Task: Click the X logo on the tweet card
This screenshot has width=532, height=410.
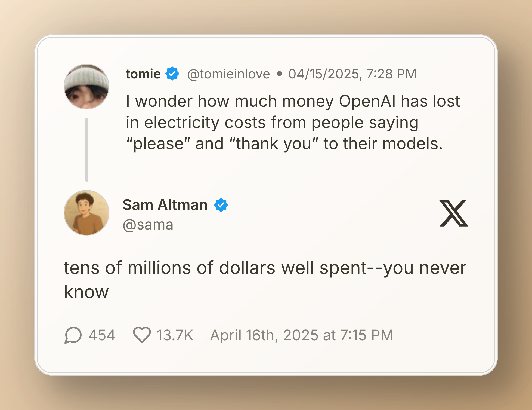Action: point(454,213)
